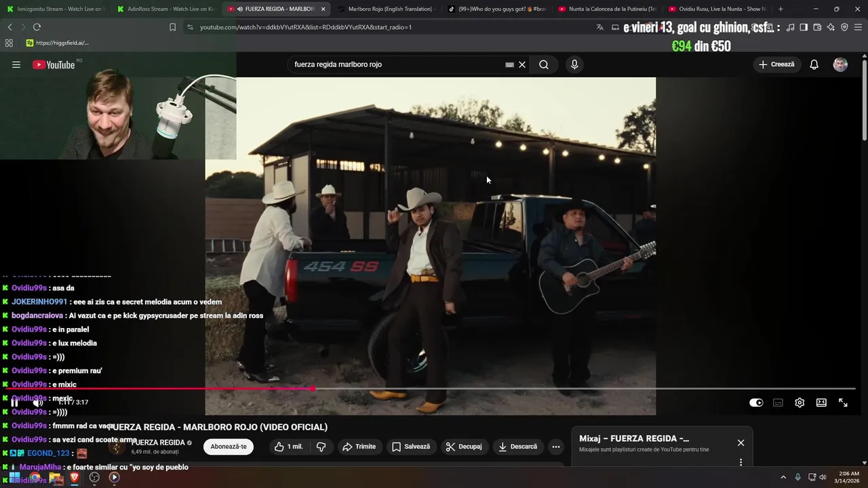This screenshot has width=868, height=488.
Task: Open the on-screen keyboard icon in search box
Action: [509, 64]
